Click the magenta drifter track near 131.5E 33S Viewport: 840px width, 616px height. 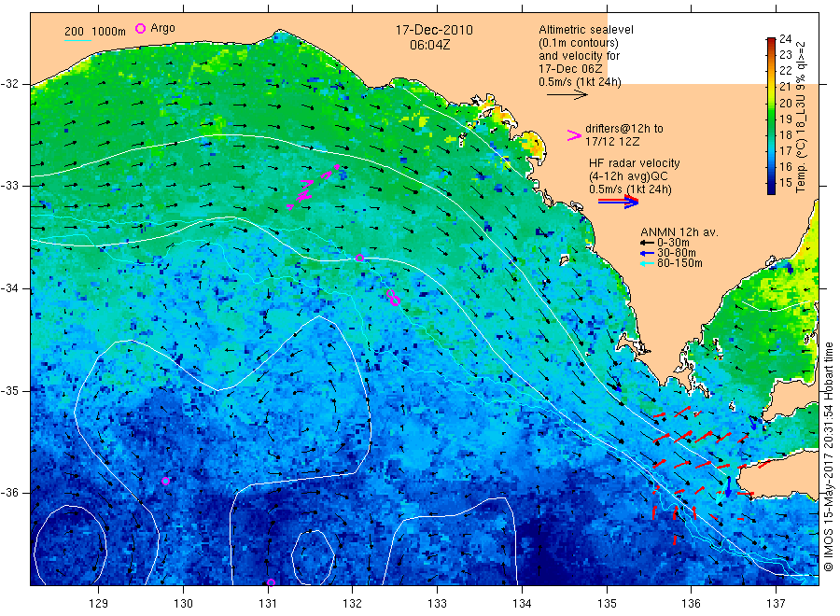point(314,188)
